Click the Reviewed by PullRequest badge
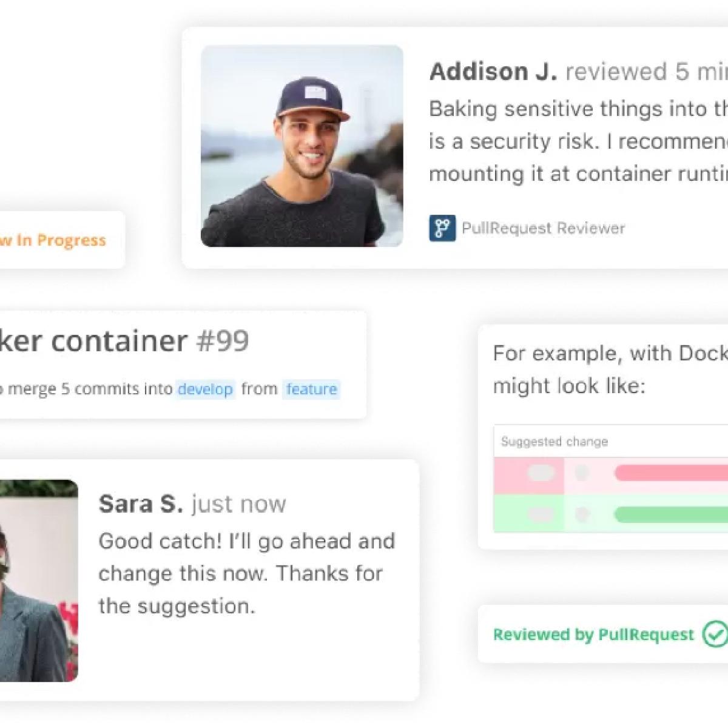 coord(603,635)
